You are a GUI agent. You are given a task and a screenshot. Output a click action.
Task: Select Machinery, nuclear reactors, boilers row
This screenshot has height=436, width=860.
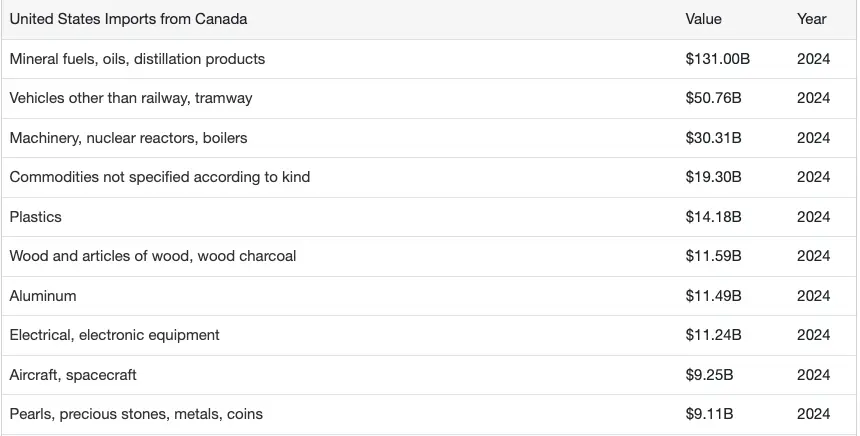pyautogui.click(x=128, y=138)
